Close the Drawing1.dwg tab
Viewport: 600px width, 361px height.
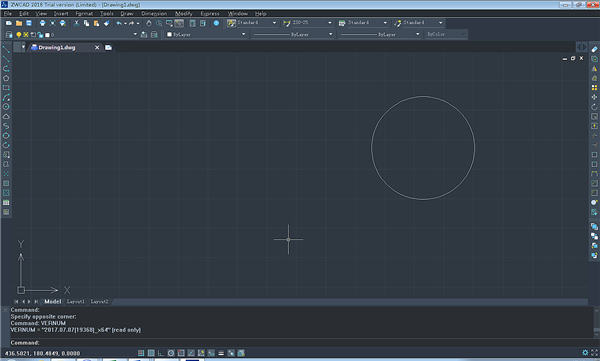97,47
